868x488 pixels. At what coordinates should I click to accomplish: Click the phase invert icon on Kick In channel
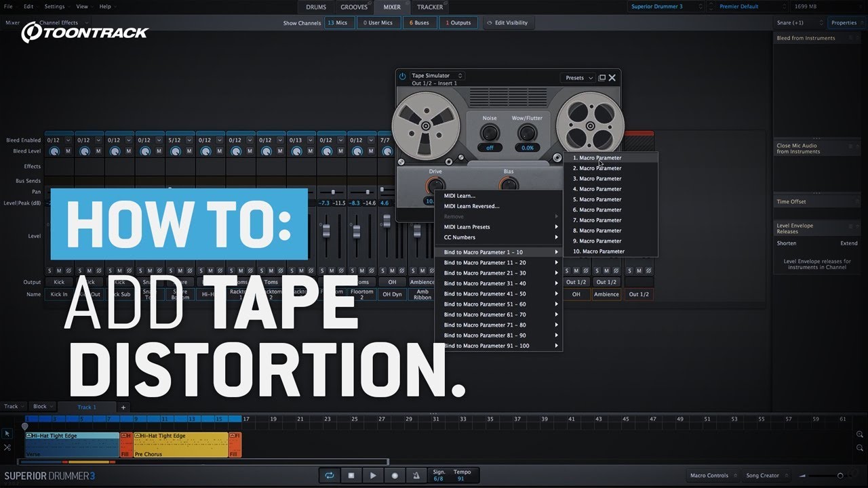[x=69, y=270]
